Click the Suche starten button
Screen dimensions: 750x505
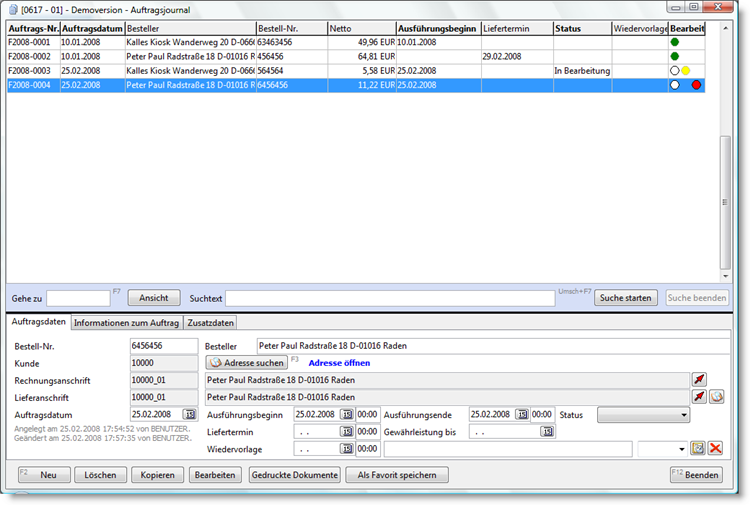626,298
